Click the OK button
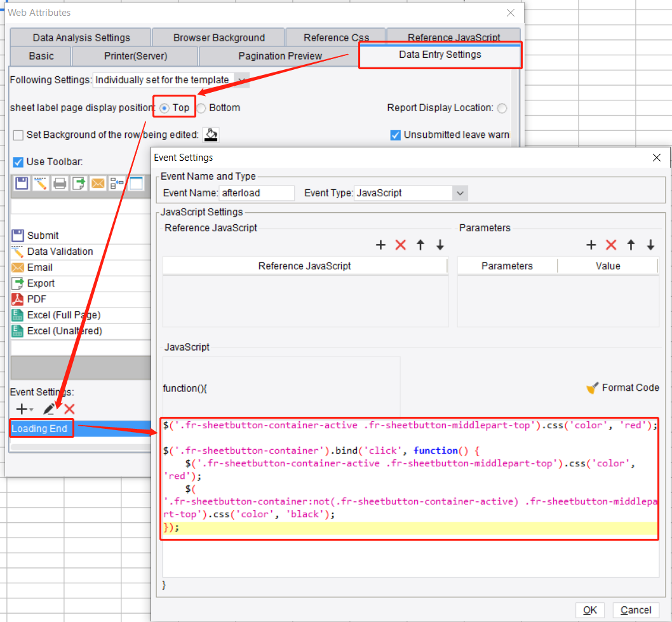This screenshot has width=672, height=622. point(589,610)
